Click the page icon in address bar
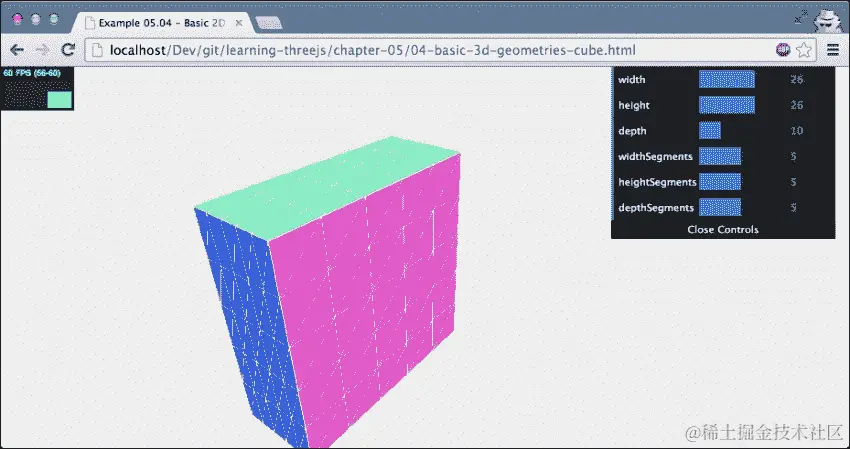Viewport: 850px width, 449px height. pos(97,50)
